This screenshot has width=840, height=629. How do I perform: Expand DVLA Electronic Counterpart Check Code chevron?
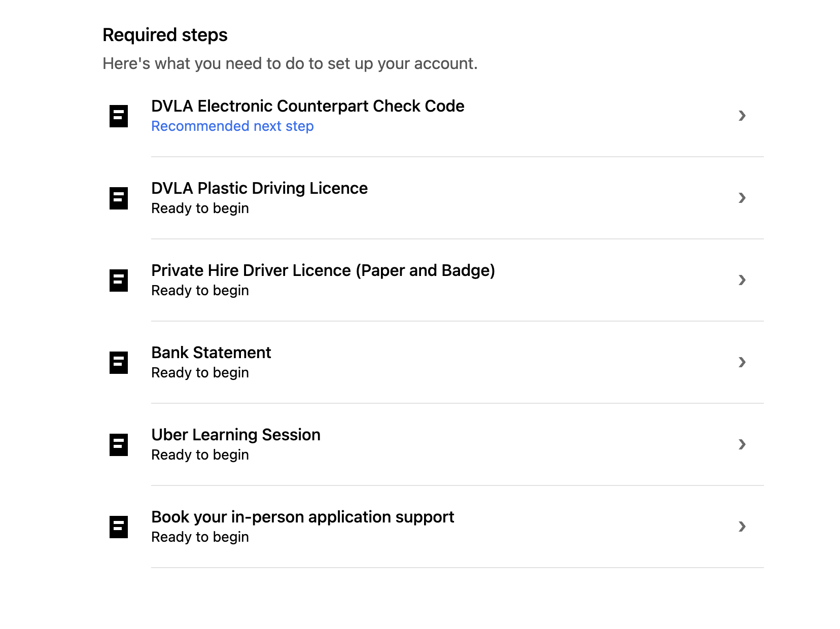point(742,116)
